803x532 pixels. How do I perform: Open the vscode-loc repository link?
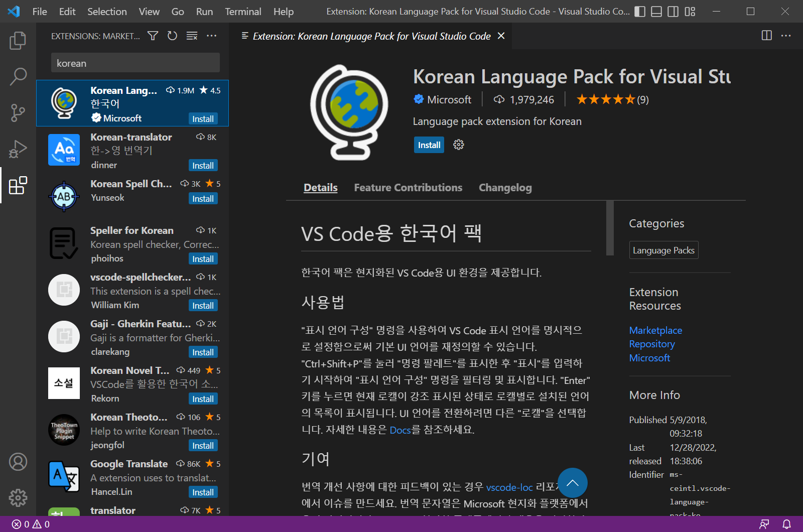509,487
